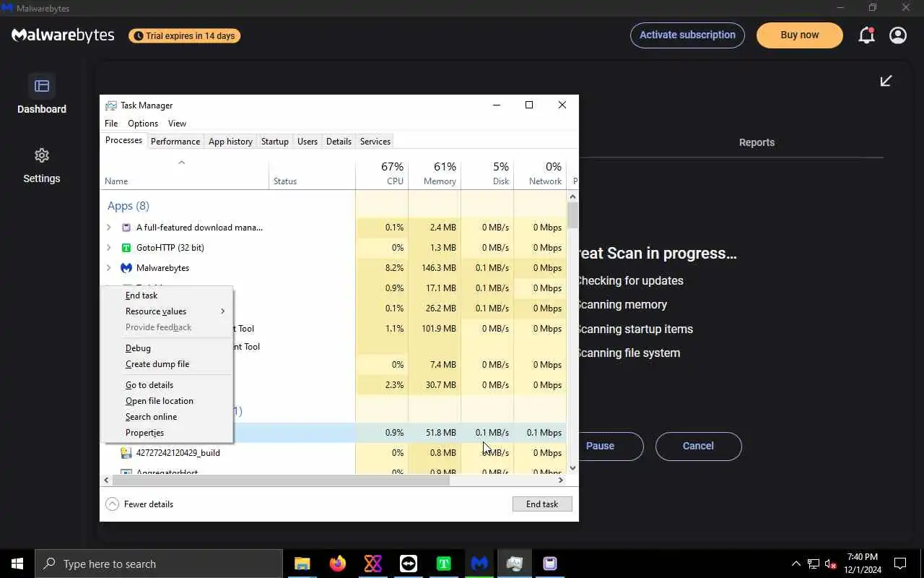Click the Malwarebytes icon in Apps list

pos(126,268)
